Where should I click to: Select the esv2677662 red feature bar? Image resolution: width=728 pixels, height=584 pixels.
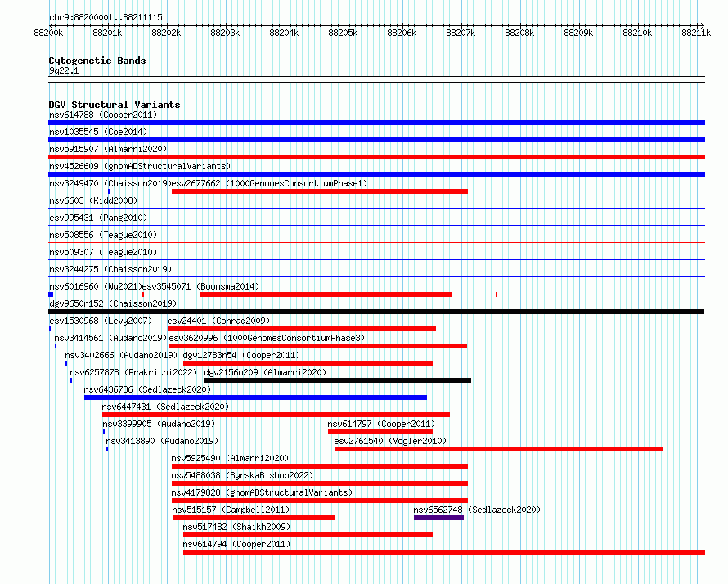point(320,191)
